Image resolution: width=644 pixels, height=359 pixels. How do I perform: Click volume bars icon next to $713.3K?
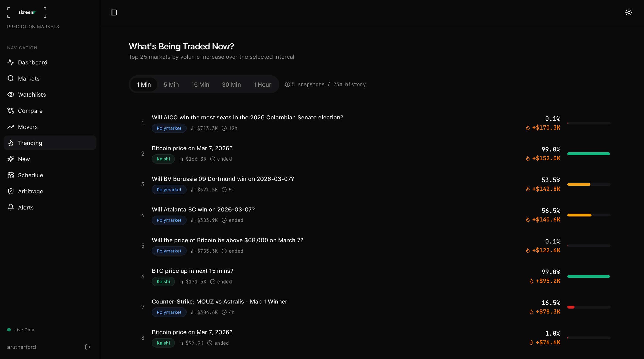[193, 128]
